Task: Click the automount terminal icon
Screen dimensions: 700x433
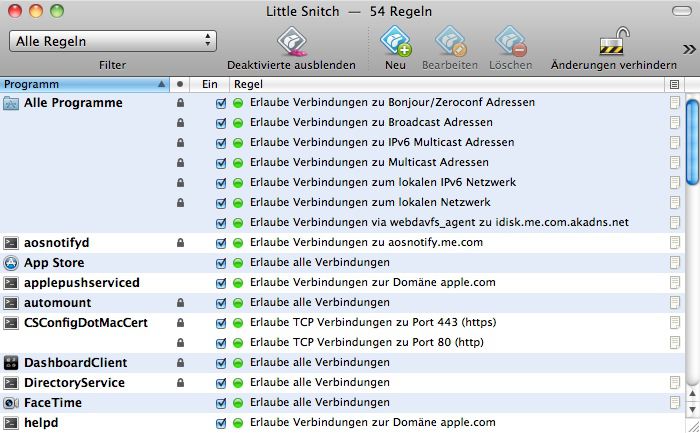Action: [11, 303]
